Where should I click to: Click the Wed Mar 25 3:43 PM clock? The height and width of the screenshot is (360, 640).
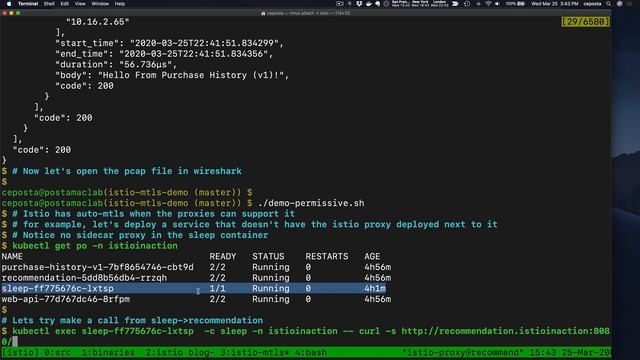[x=555, y=4]
